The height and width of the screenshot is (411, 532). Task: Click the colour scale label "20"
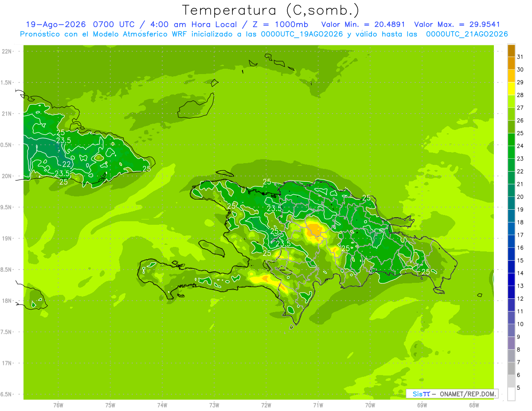520,197
